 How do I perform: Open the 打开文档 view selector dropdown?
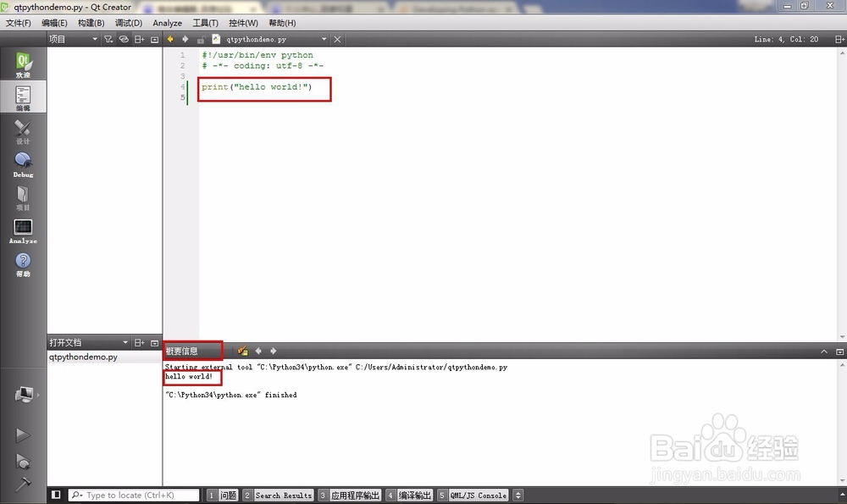[89, 342]
